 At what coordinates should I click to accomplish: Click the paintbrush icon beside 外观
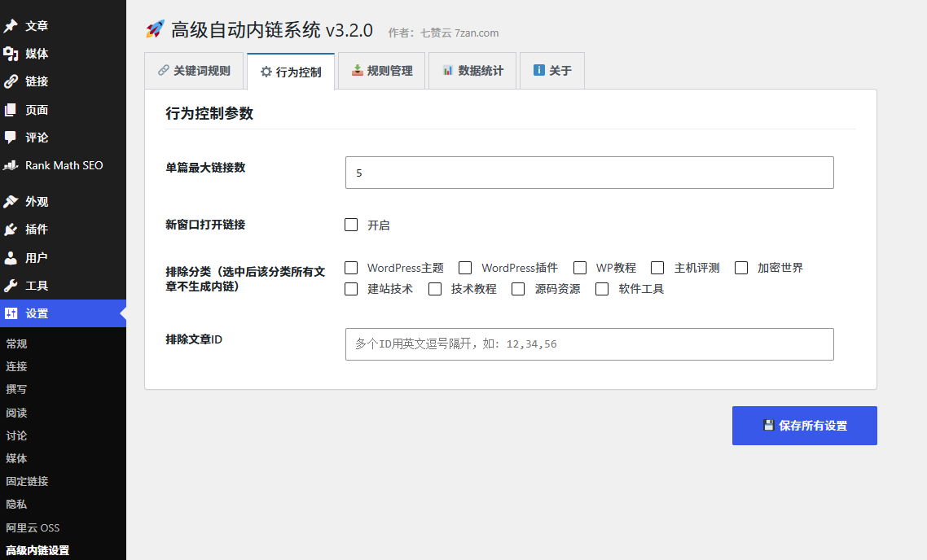coord(11,201)
